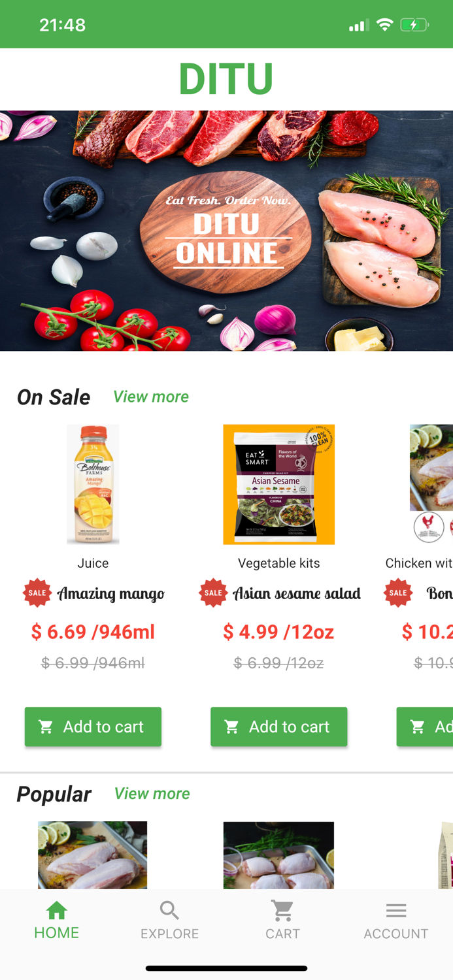Viewport: 453px width, 980px height.
Task: View more On Sale items
Action: click(151, 397)
